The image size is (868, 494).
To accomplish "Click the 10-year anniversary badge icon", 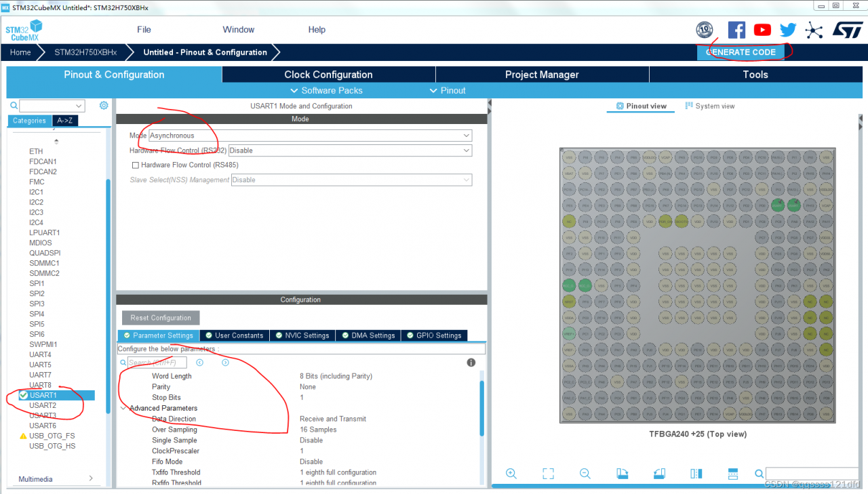I will (705, 30).
